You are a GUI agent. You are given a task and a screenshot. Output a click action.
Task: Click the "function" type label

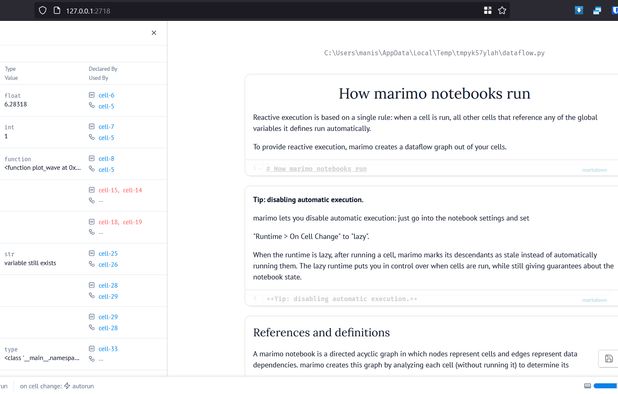[18, 159]
